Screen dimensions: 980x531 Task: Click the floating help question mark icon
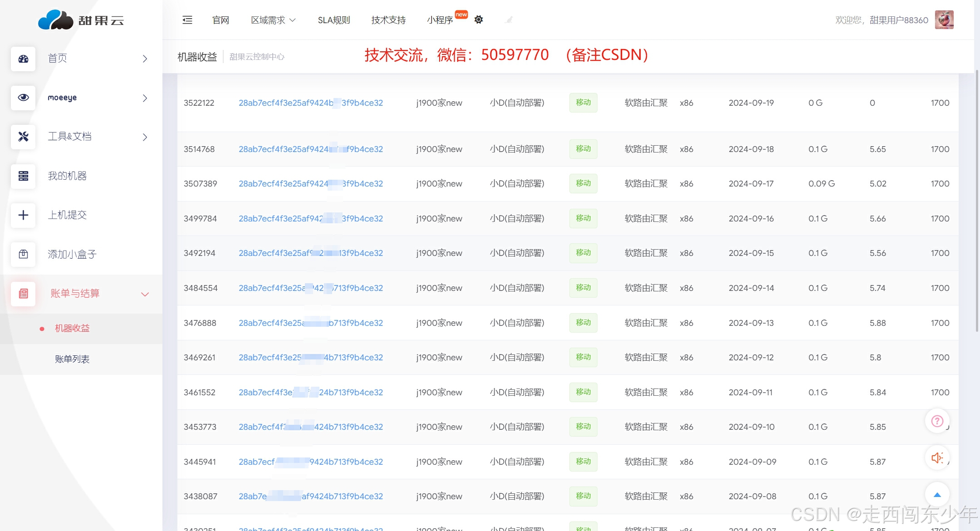[x=937, y=421]
